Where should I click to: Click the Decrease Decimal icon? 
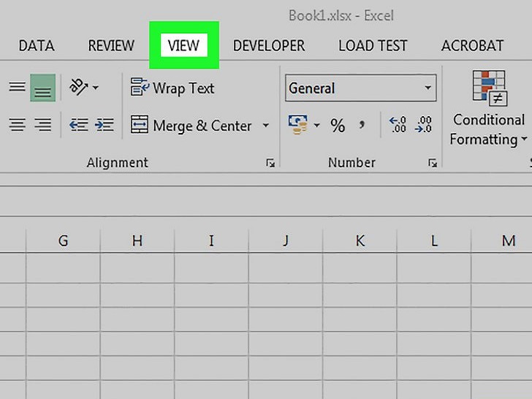[x=423, y=124]
